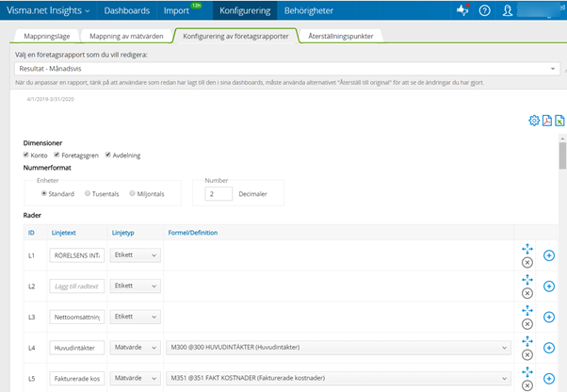567x392 pixels.
Task: Switch to Mappning av mätvärden tab
Action: tap(126, 36)
